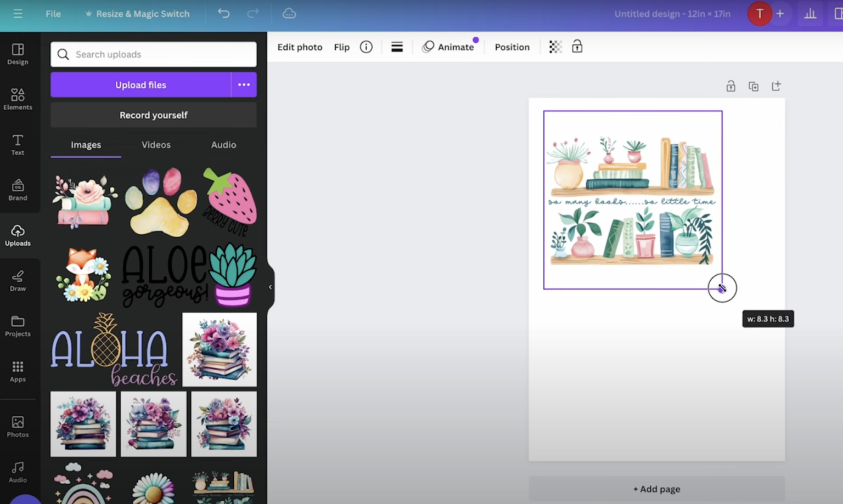Screen dimensions: 843x504
Task: Click the undo arrow
Action: (x=223, y=13)
